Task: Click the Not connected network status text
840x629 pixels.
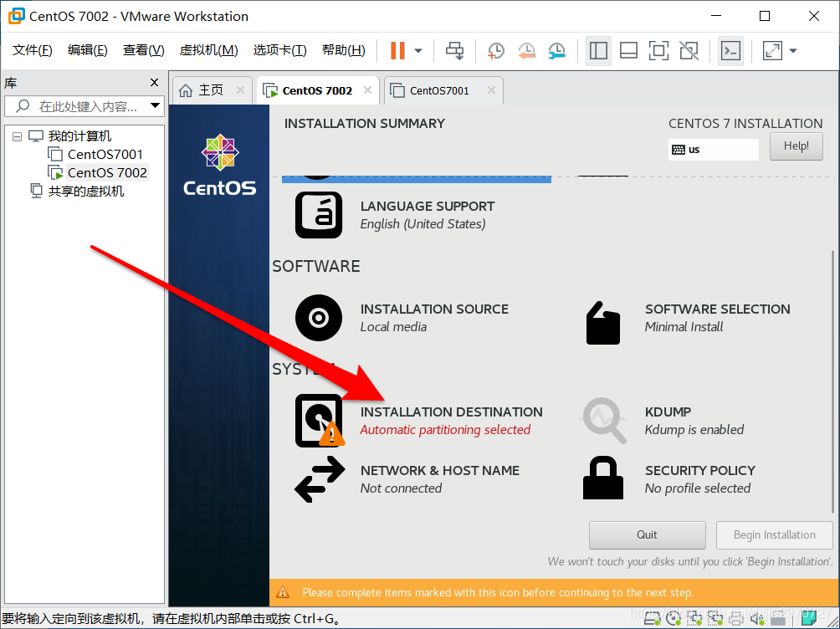Action: [401, 488]
